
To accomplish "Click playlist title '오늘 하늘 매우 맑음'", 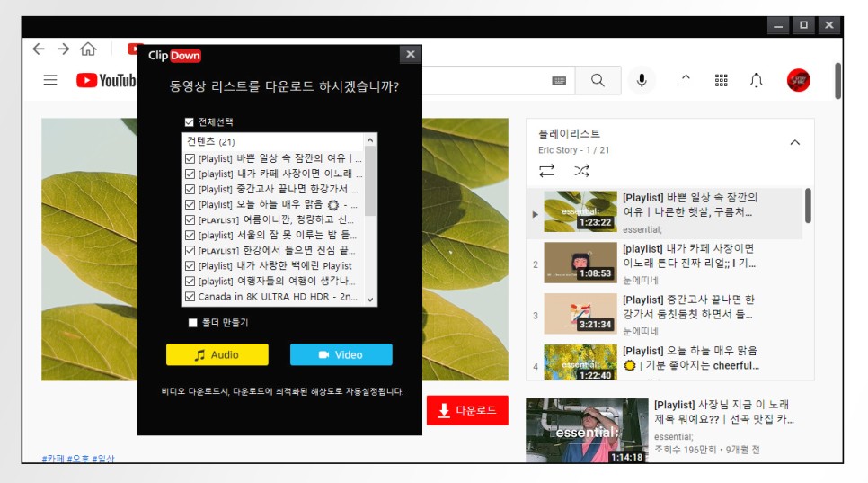I will click(x=691, y=358).
